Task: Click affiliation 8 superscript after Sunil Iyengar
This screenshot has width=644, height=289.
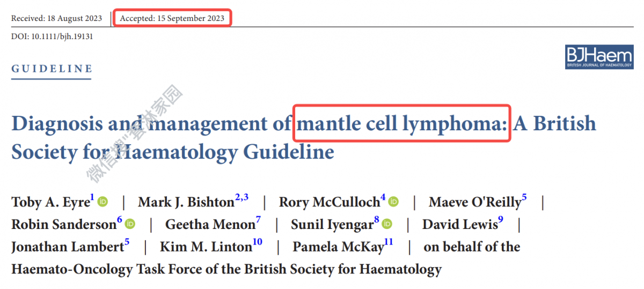Action: [x=377, y=220]
